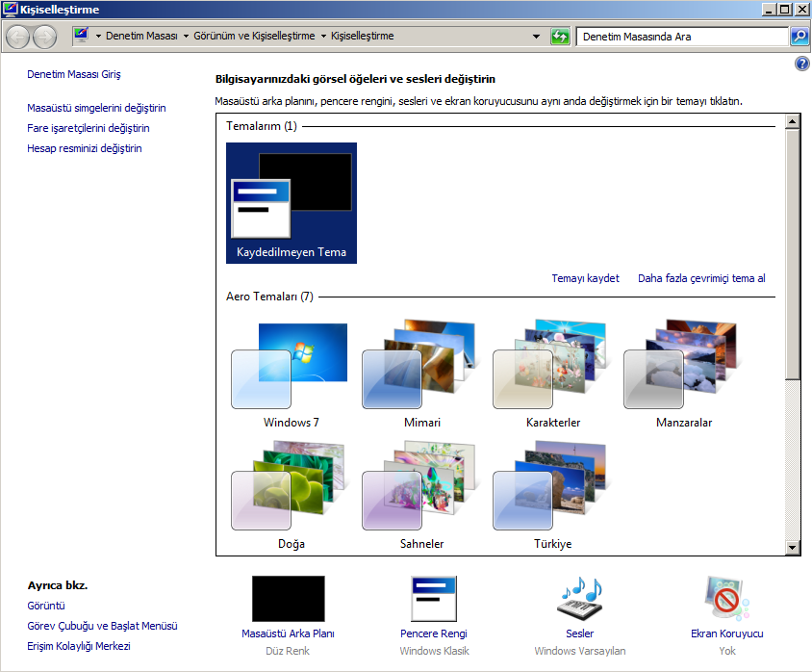The width and height of the screenshot is (812, 672).
Task: Click the Yok label under Ekran Koruyucu
Action: [727, 651]
